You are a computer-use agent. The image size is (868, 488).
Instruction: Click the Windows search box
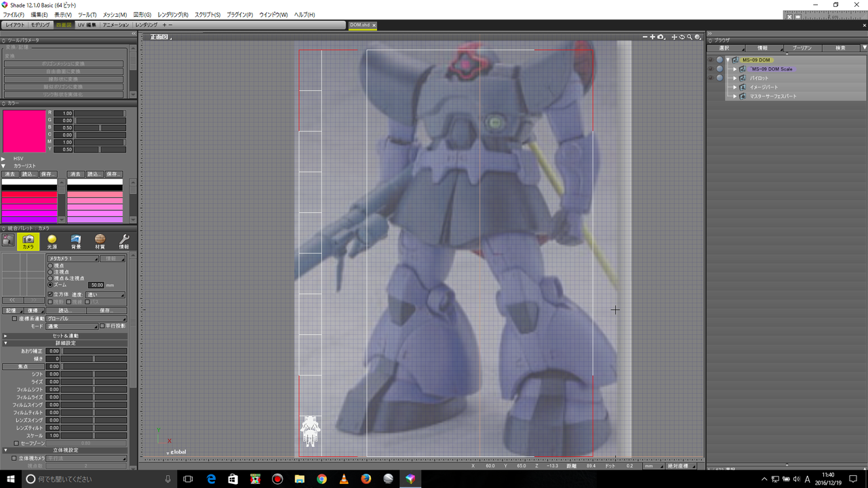(x=99, y=479)
